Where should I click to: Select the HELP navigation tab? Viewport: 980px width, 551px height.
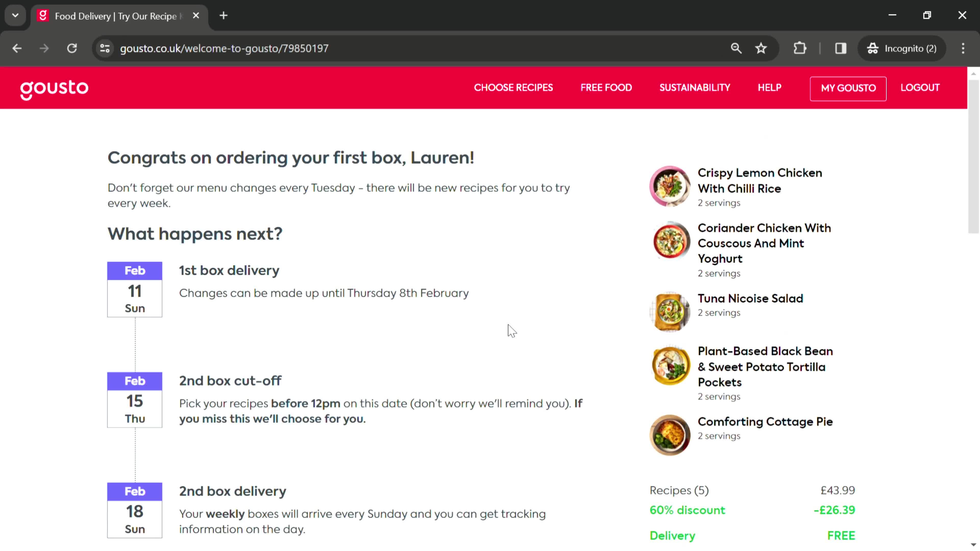pos(769,87)
